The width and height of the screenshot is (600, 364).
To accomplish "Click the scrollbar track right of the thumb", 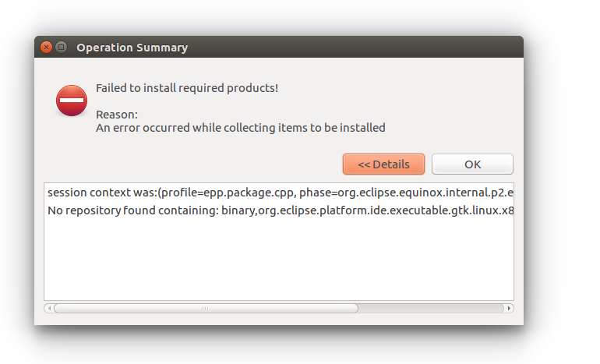I will [431, 308].
